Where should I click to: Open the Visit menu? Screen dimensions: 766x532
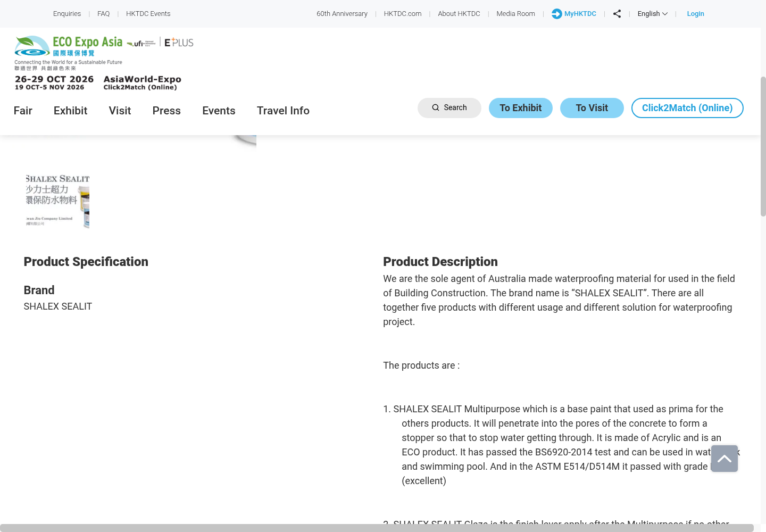click(120, 111)
